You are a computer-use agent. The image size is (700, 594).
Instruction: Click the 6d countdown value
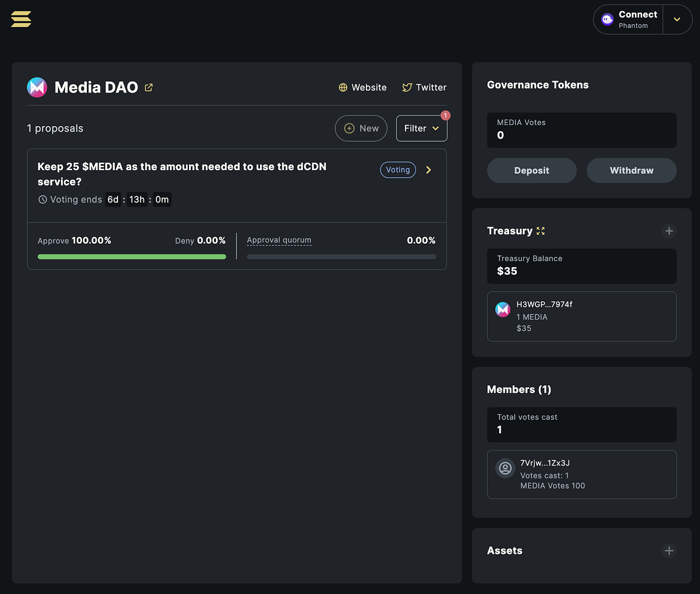coord(113,200)
